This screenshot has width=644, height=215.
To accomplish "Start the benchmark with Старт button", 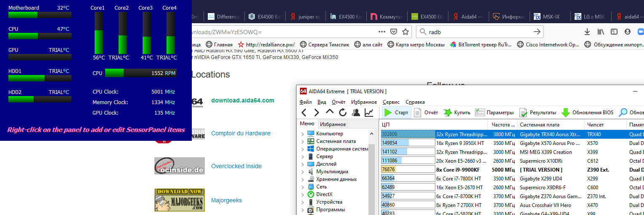I will (x=396, y=113).
